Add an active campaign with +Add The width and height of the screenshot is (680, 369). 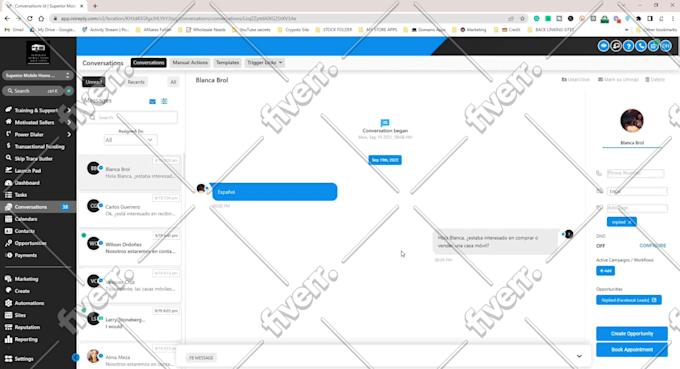coord(605,271)
